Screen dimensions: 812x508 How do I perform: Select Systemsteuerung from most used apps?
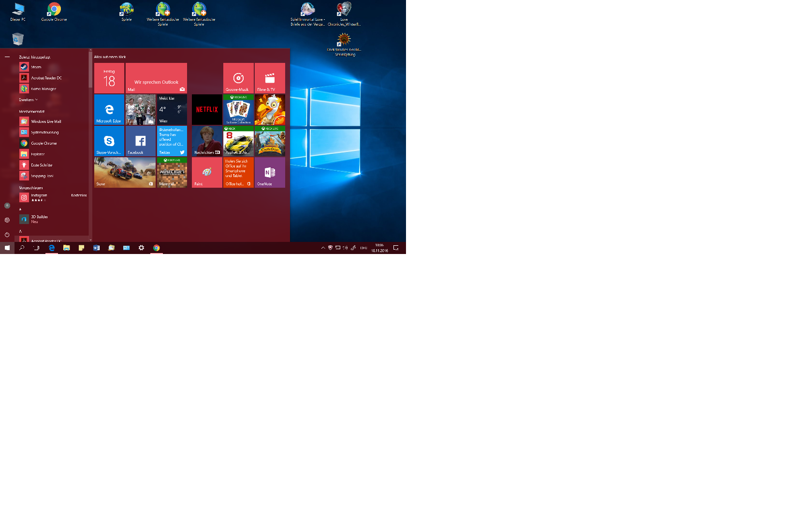(x=44, y=132)
